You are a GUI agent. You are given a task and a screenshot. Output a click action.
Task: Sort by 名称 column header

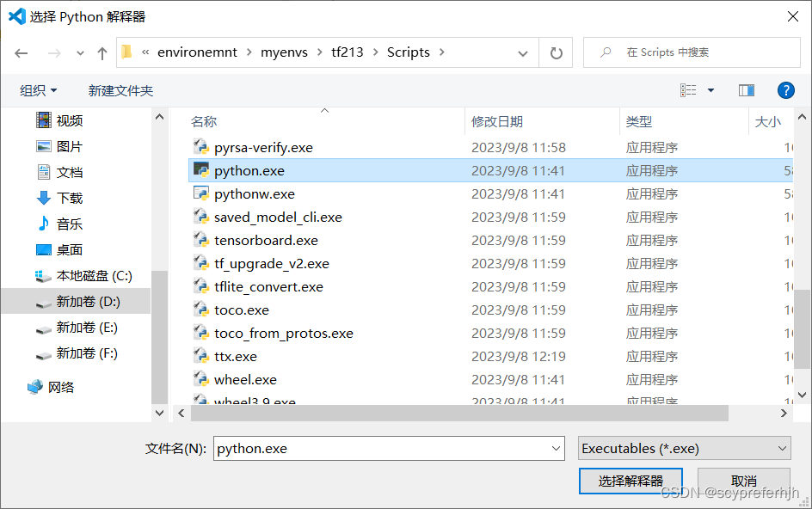[x=204, y=122]
